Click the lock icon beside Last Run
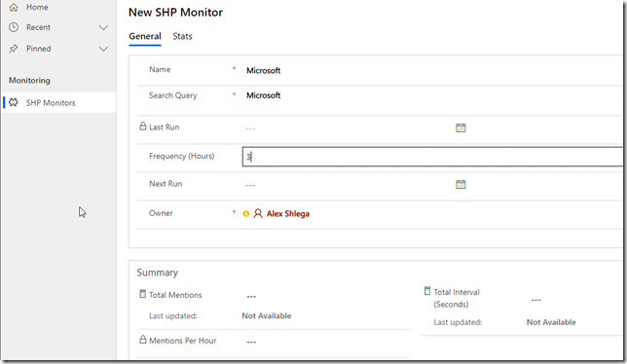Screen dimensions: 627x364 click(x=143, y=127)
